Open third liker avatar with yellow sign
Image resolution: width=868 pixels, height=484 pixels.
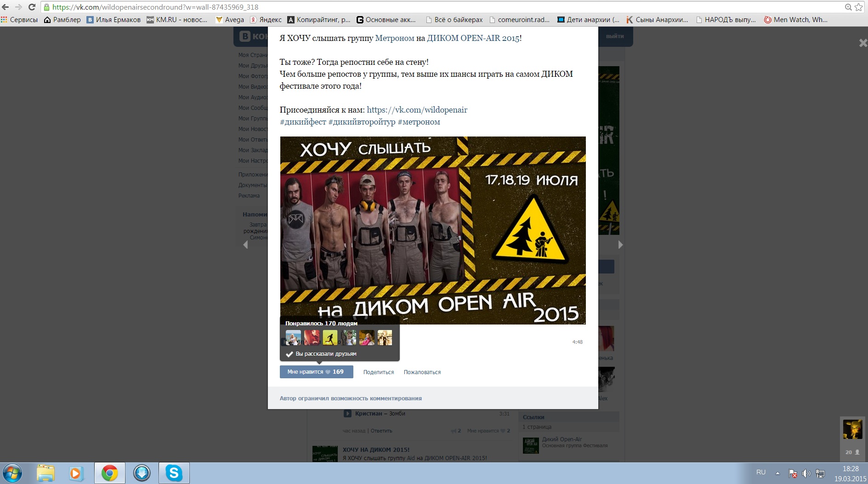330,338
